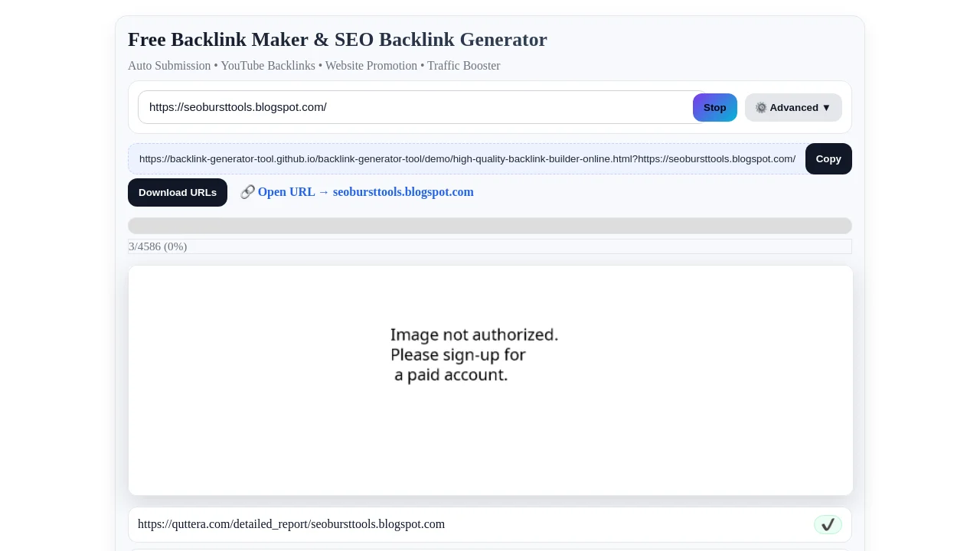Click the green checkmark beside the quttera.com URL
Viewport: 980px width, 551px height.
click(x=828, y=524)
